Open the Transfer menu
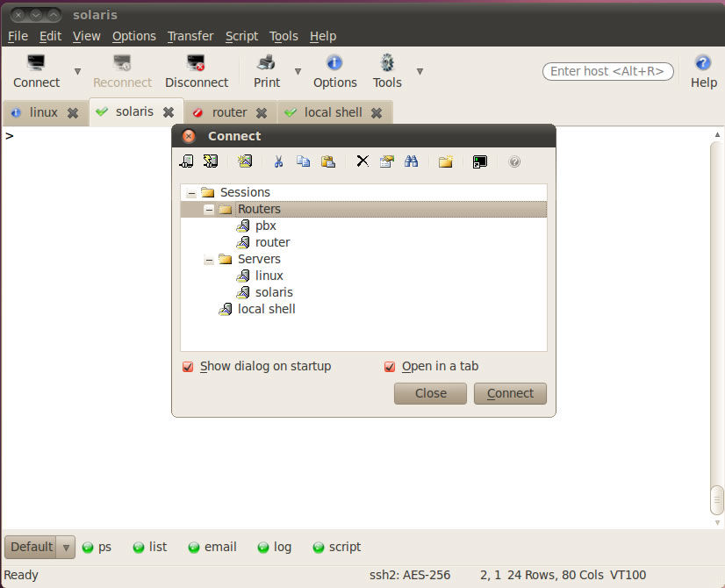The width and height of the screenshot is (725, 588). 190,36
